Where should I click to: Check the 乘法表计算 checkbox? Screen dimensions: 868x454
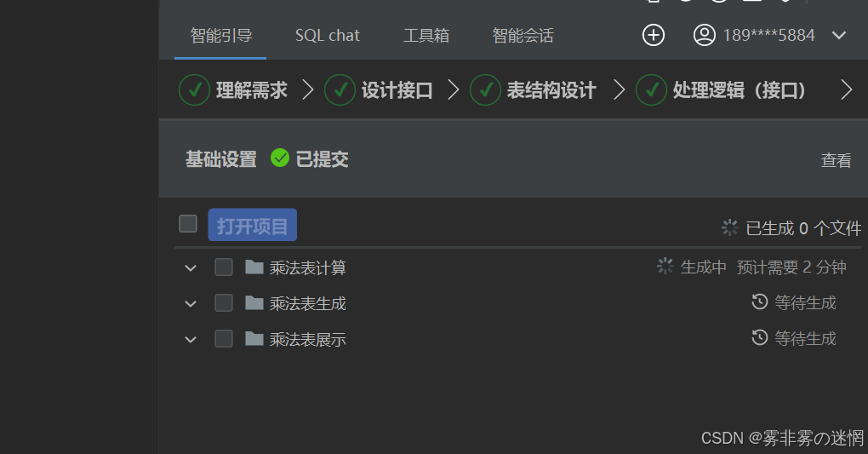tap(224, 267)
